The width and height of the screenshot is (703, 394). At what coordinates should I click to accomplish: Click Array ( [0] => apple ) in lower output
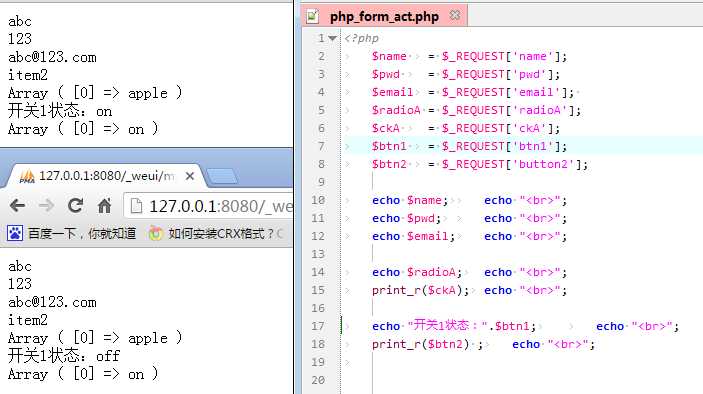(95, 338)
